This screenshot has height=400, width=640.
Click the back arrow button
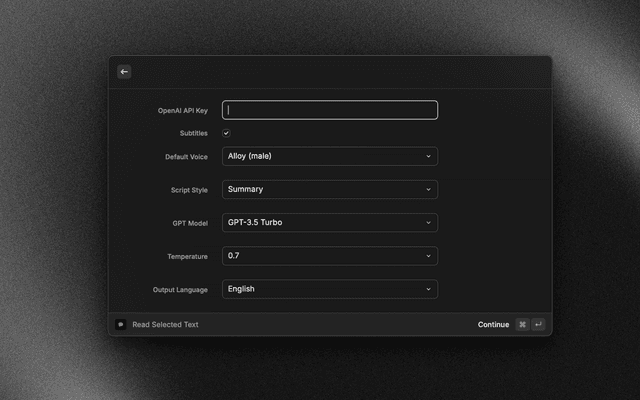click(124, 72)
